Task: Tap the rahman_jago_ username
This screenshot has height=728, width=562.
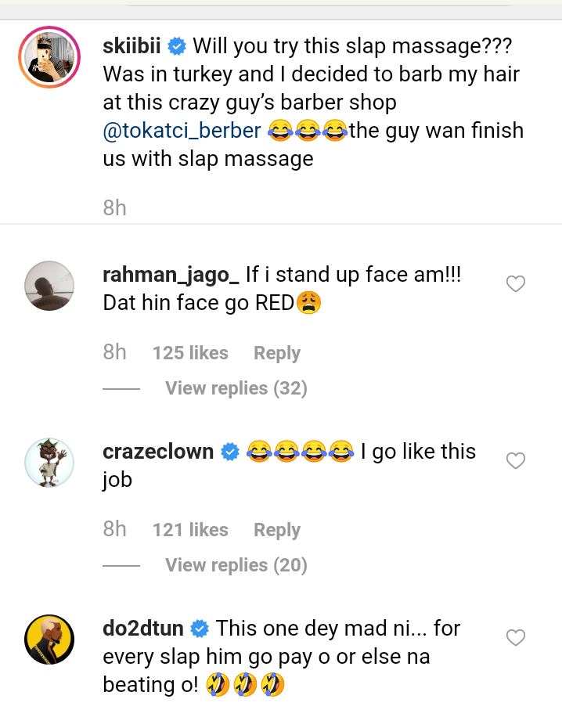Action: click(171, 275)
